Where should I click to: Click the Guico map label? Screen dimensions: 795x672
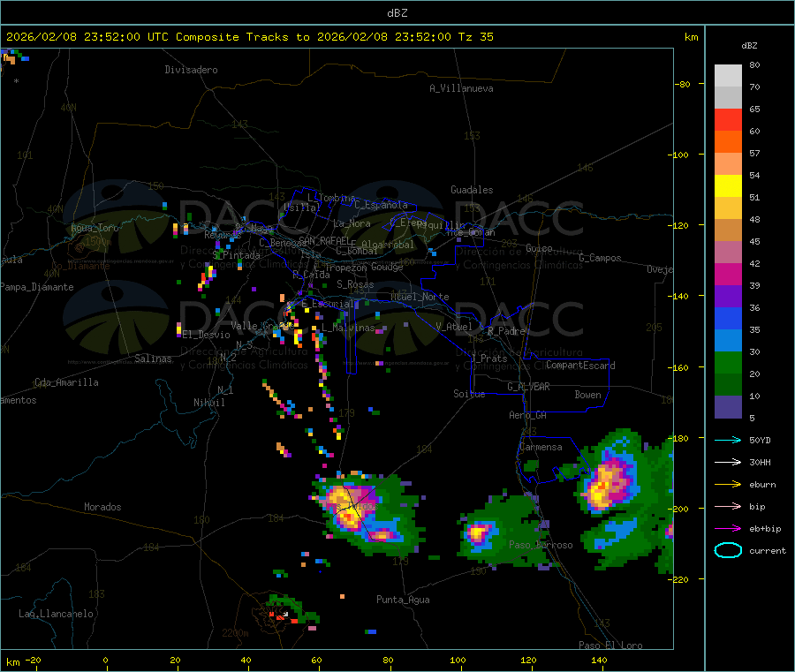tap(539, 248)
